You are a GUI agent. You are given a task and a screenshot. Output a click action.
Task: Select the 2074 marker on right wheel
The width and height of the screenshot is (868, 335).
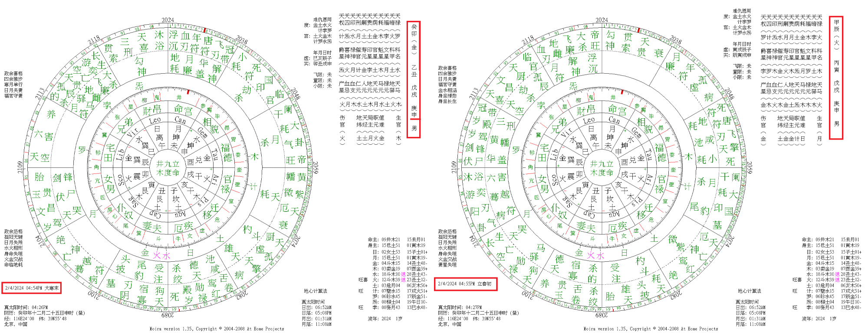(x=730, y=241)
